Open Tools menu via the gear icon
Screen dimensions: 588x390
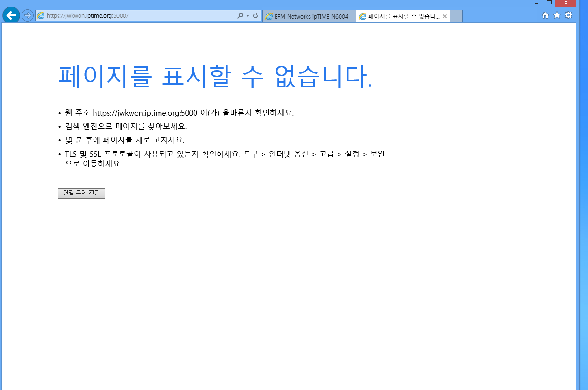point(568,15)
